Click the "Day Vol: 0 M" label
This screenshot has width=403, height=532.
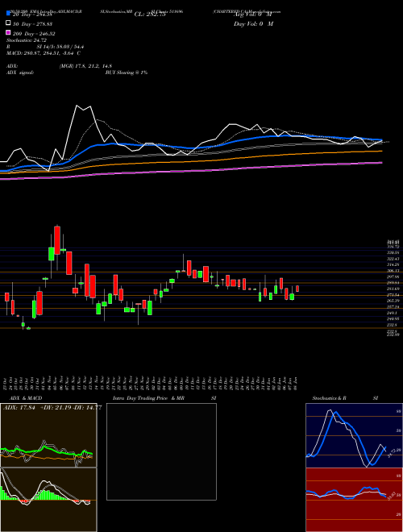(253, 23)
